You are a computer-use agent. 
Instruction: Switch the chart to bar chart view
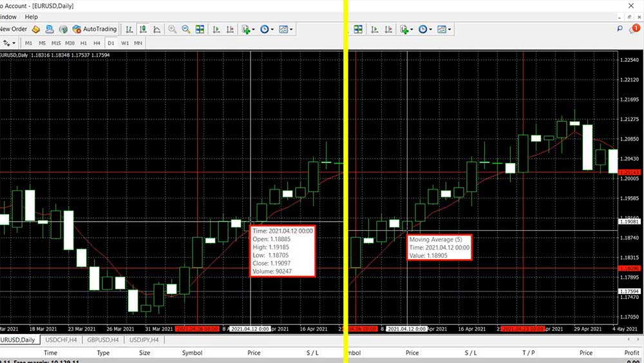pos(129,29)
